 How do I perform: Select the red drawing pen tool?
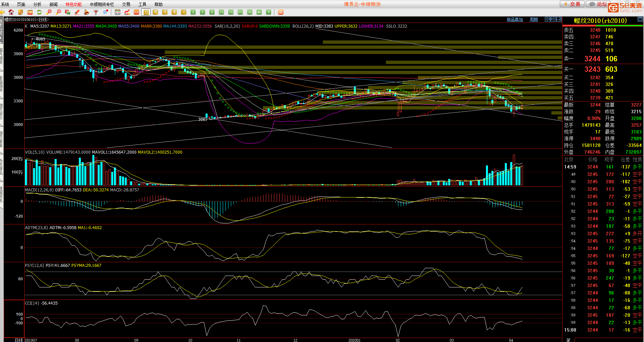77,12
